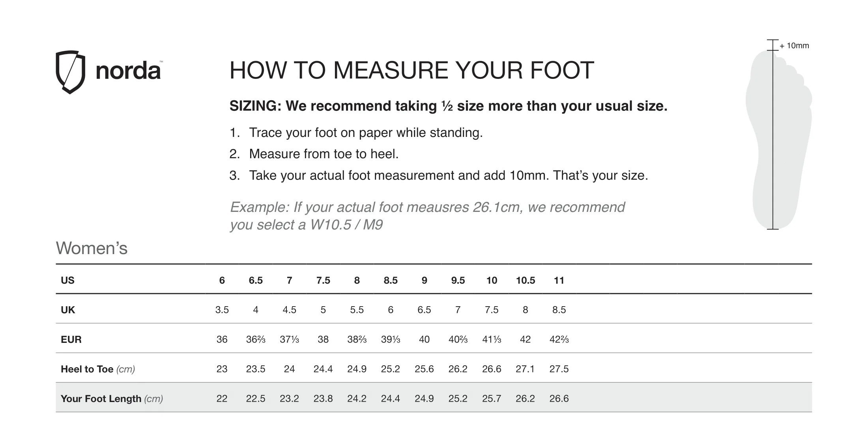The width and height of the screenshot is (868, 434).
Task: Click Your Foot Length value 22
Action: (x=222, y=398)
